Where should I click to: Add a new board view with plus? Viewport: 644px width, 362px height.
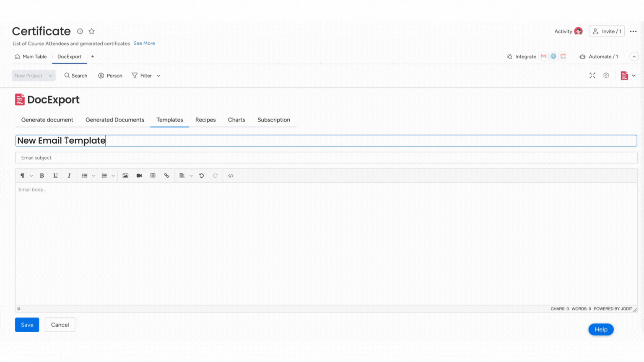pos(93,57)
